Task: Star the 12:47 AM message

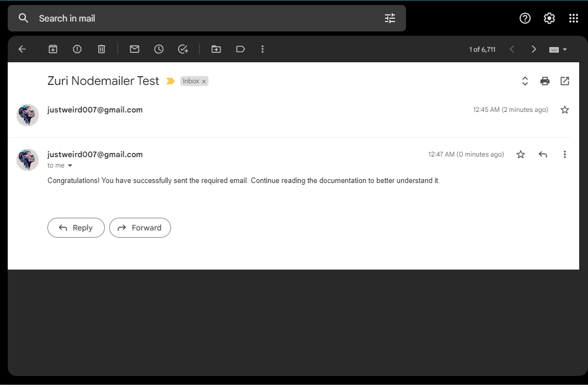Action: pyautogui.click(x=521, y=154)
